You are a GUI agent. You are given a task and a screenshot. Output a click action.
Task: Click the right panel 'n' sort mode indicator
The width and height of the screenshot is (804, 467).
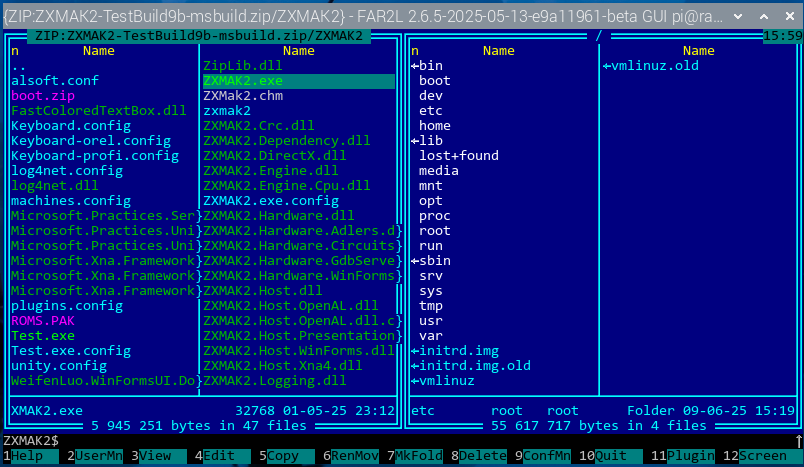pos(415,51)
